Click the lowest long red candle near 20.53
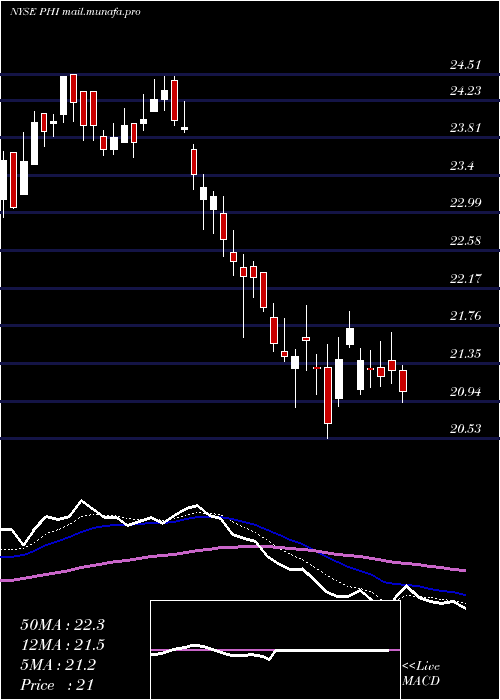The image size is (500, 700). [x=328, y=395]
